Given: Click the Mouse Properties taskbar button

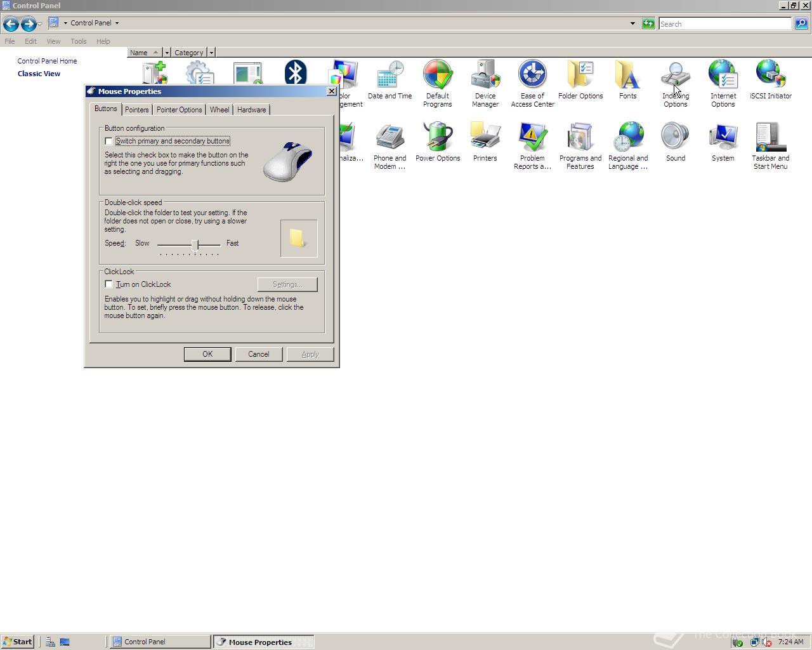Looking at the screenshot, I should (263, 642).
